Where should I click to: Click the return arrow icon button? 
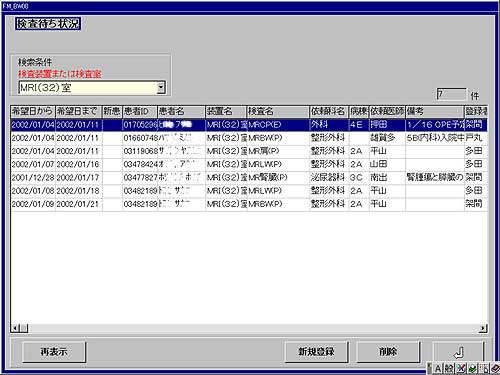[459, 352]
